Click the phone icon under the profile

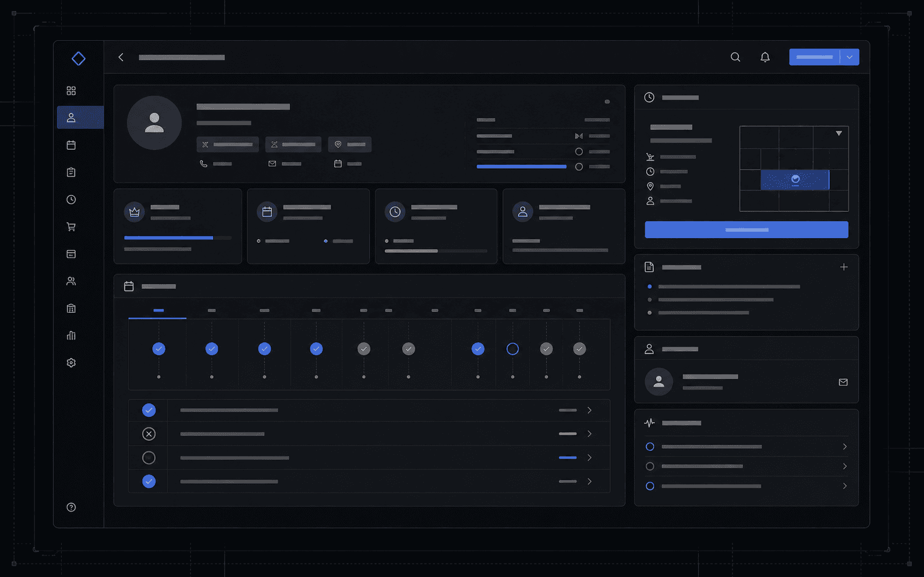tap(203, 164)
